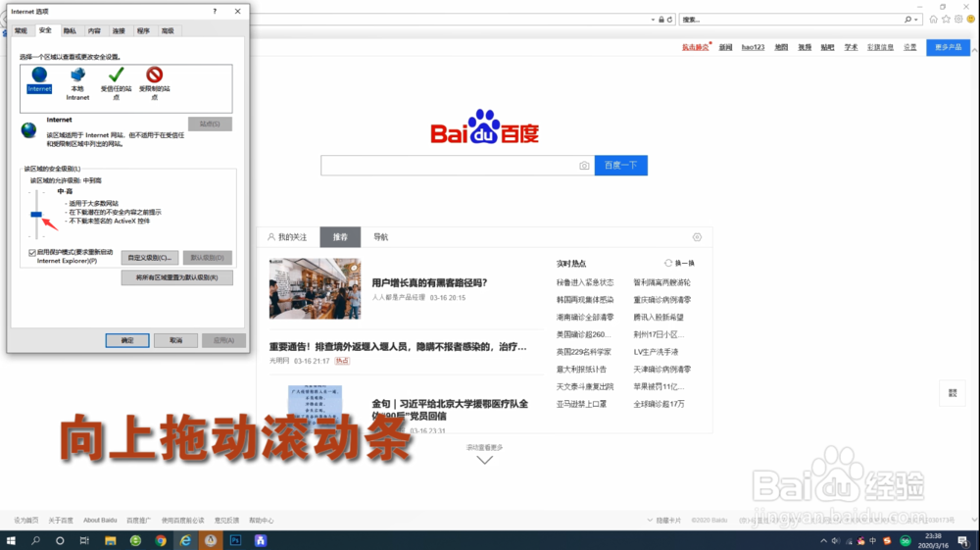Click the IE smiley feedback icon

[x=970, y=20]
